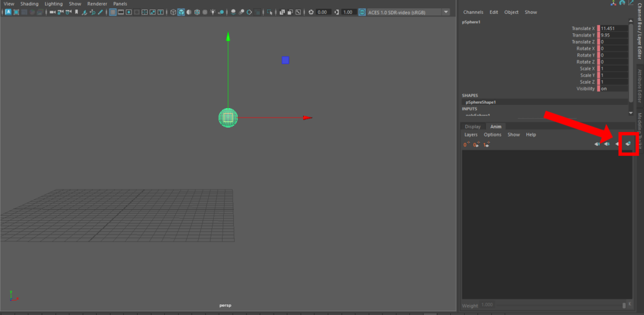This screenshot has height=315, width=644.
Task: Open camera attributes icon
Action: click(x=69, y=13)
